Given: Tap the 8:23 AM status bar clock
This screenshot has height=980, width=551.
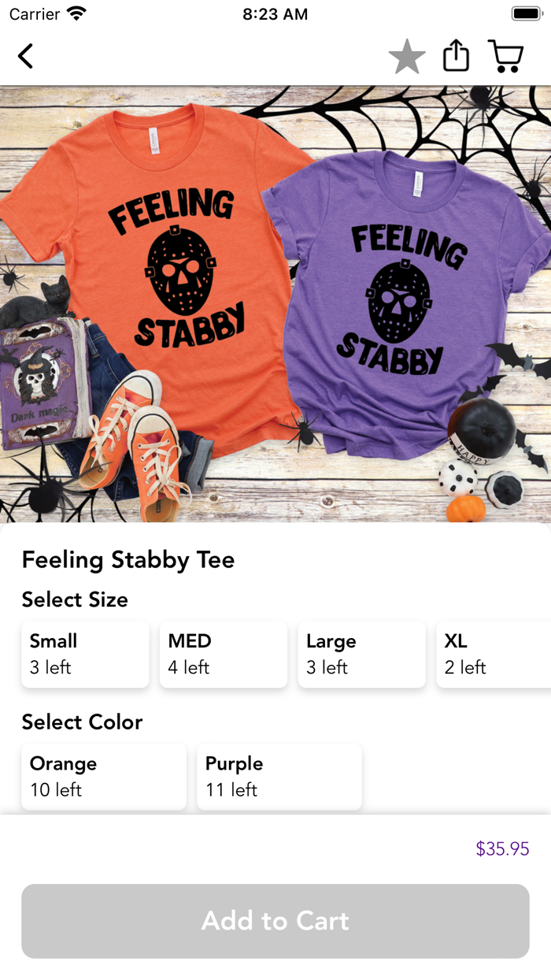Looking at the screenshot, I should 275,14.
